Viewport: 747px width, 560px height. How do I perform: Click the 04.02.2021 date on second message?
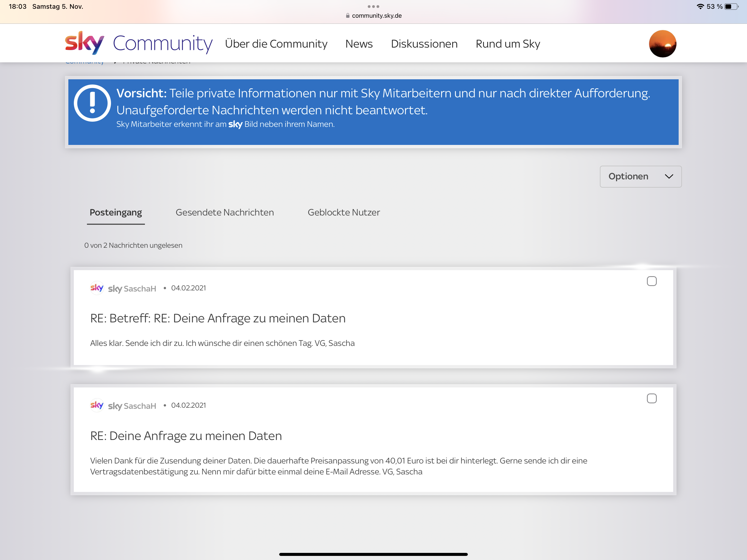pyautogui.click(x=188, y=405)
